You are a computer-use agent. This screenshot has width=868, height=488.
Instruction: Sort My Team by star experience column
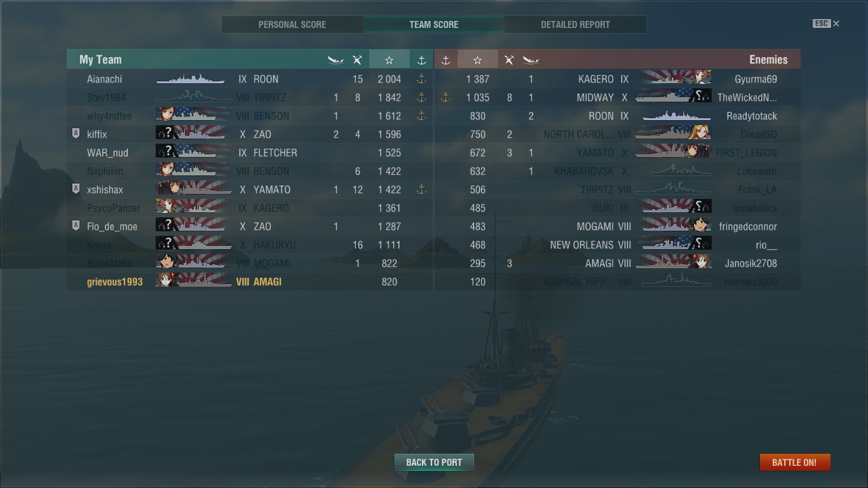click(x=389, y=60)
